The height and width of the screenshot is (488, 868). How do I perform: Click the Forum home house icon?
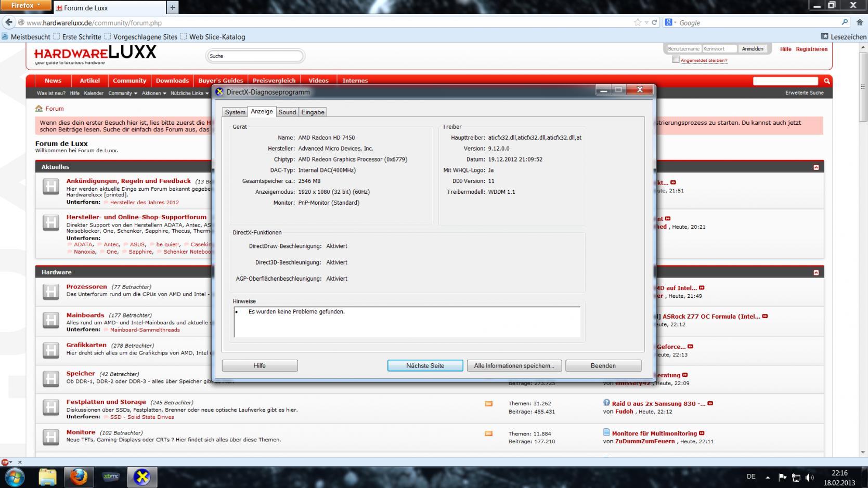point(39,109)
